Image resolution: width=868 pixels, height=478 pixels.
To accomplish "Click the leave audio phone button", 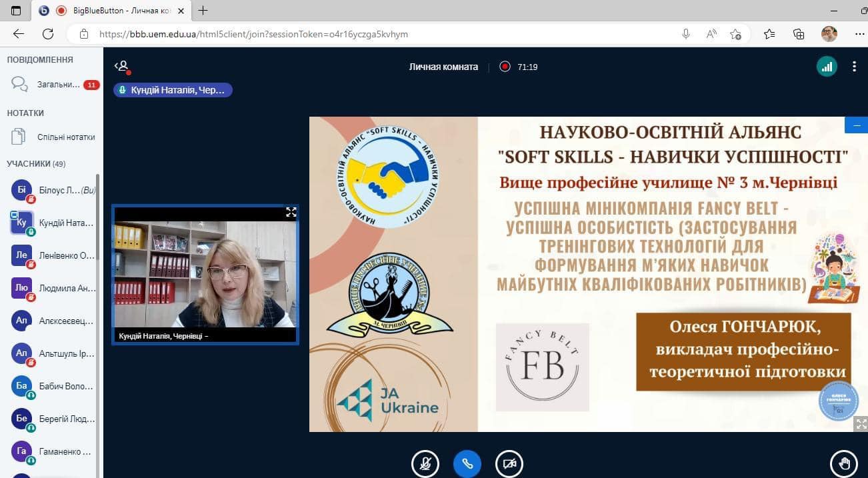I will point(467,464).
